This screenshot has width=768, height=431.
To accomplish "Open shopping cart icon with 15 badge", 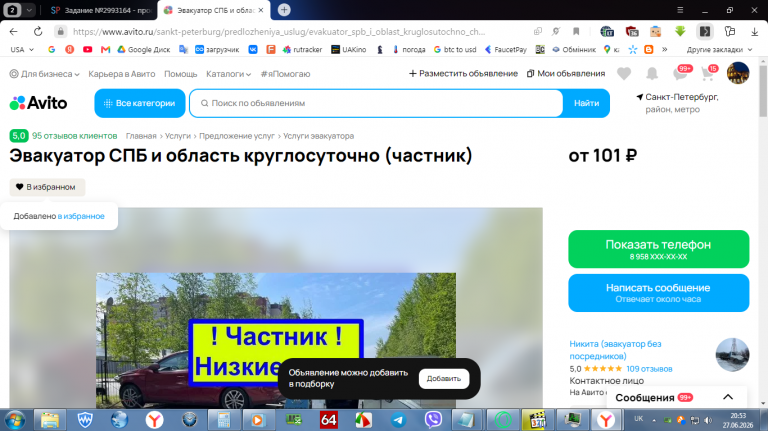I will 708,73.
